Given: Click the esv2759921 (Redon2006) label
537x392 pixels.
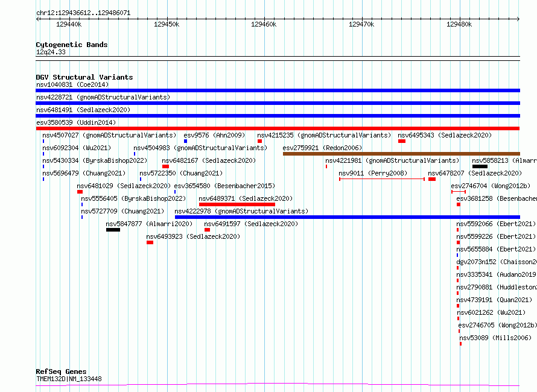Looking at the screenshot, I should coord(322,148).
